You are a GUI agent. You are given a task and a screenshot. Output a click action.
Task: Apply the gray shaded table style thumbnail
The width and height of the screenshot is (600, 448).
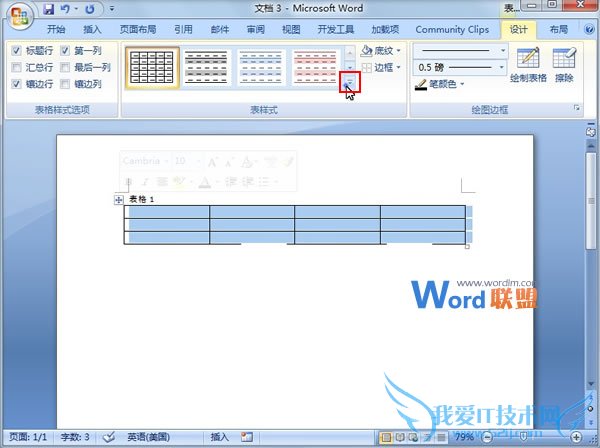(206, 68)
